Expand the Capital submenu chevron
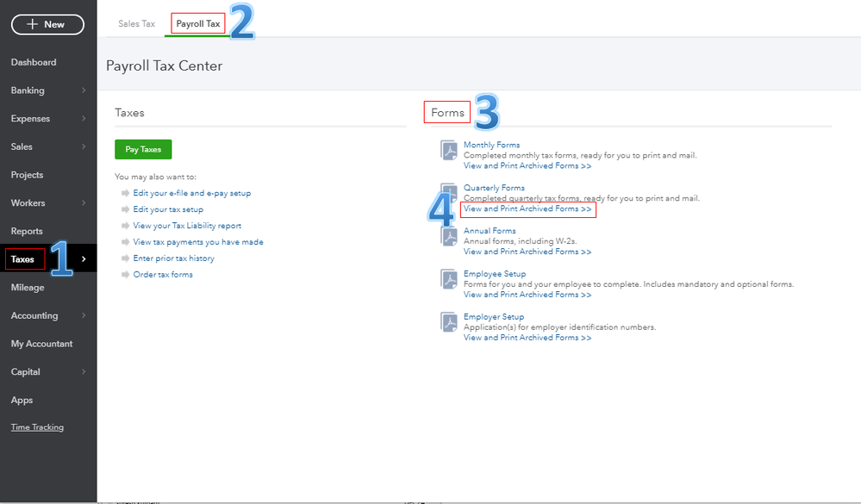Screen dimensions: 861x504 [x=84, y=371]
